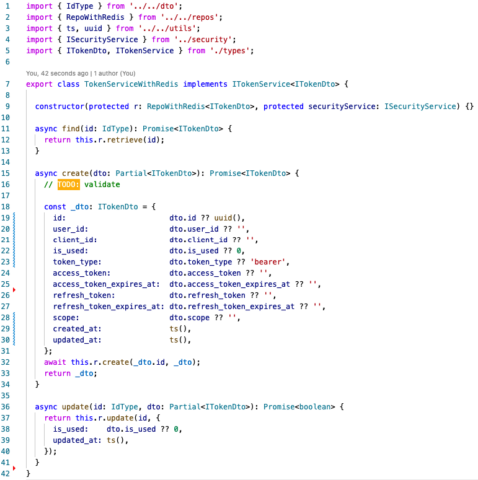478x480 pixels.
Task: Click the Promise<boolean> return type of update
Action: click(x=299, y=407)
